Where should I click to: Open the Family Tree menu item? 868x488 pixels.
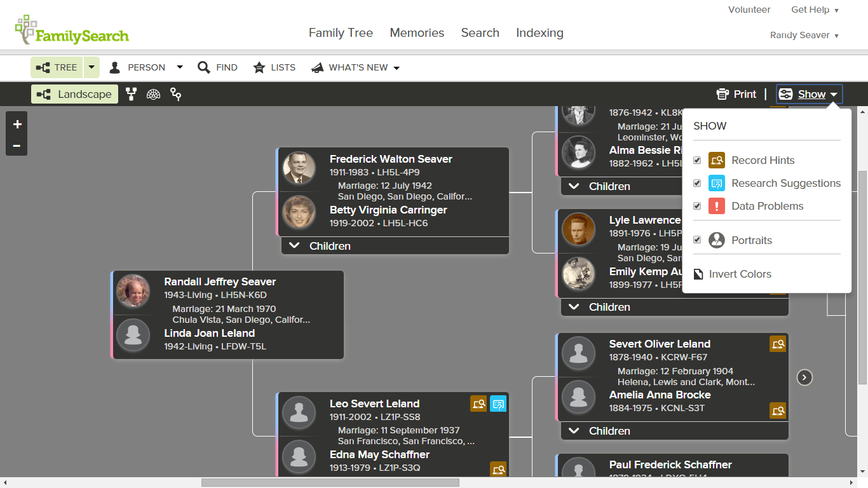point(341,32)
